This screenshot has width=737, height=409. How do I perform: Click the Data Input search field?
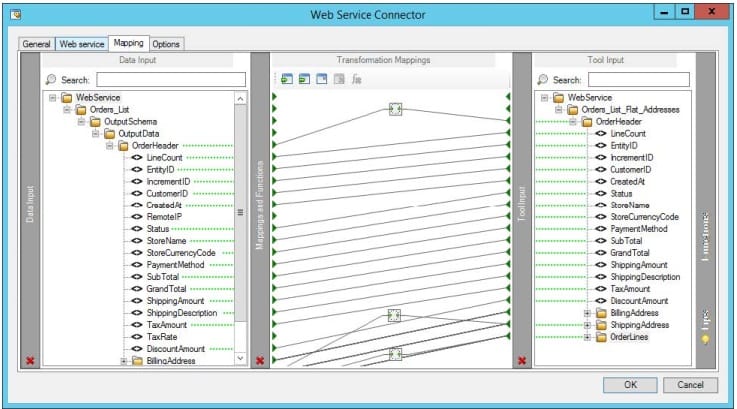click(171, 79)
